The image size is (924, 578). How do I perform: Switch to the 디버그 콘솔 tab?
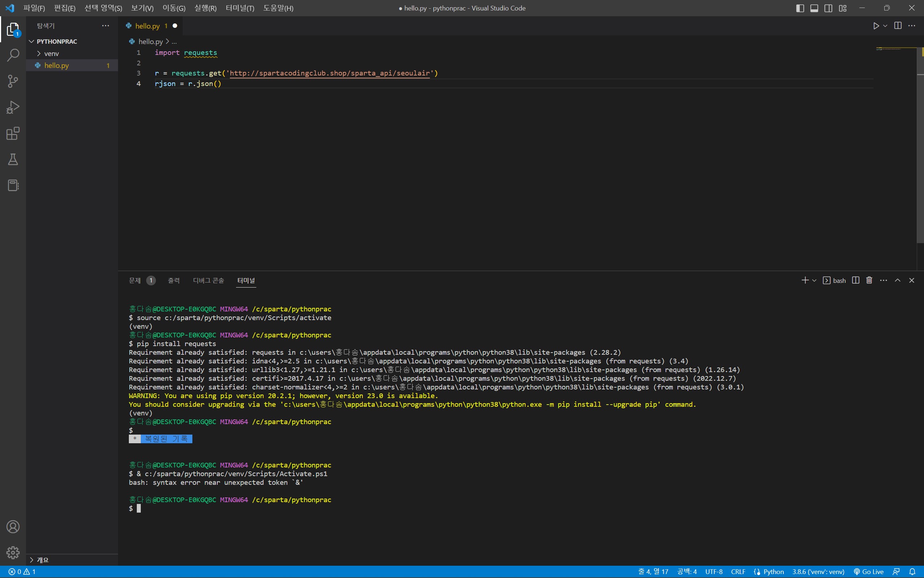coord(208,280)
